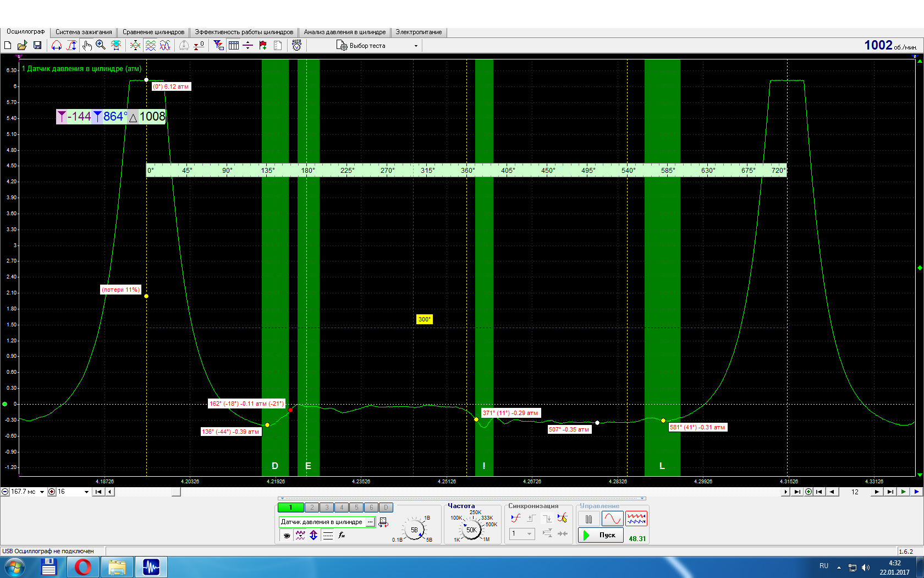Click the greyed AUTO scale icon
Viewport: 924px width, 578px height.
coord(184,45)
